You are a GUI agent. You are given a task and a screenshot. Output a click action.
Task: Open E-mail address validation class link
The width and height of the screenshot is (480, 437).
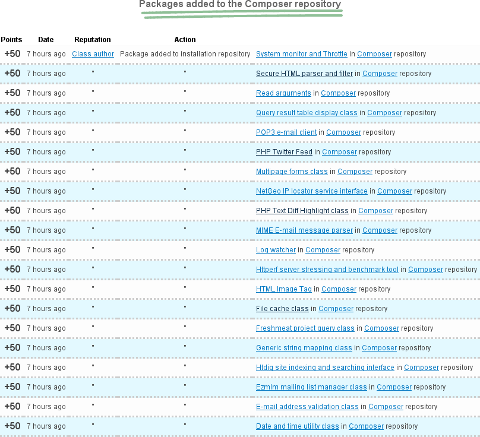tap(307, 407)
